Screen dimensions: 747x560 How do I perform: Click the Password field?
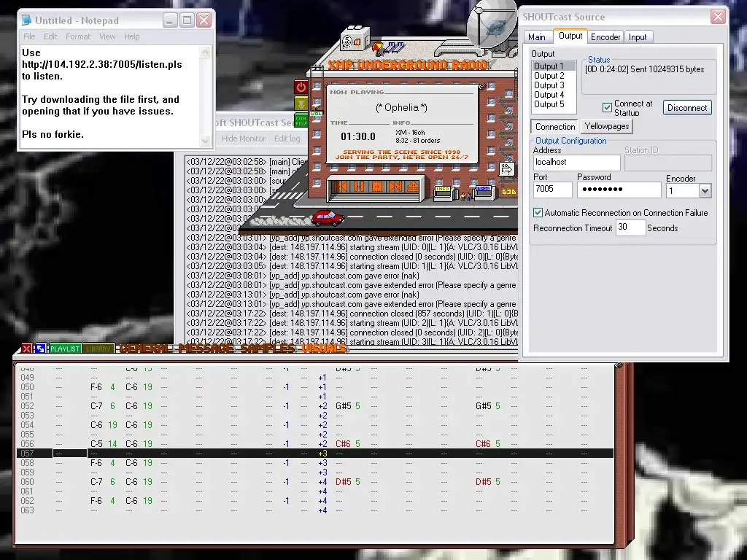pyautogui.click(x=619, y=190)
